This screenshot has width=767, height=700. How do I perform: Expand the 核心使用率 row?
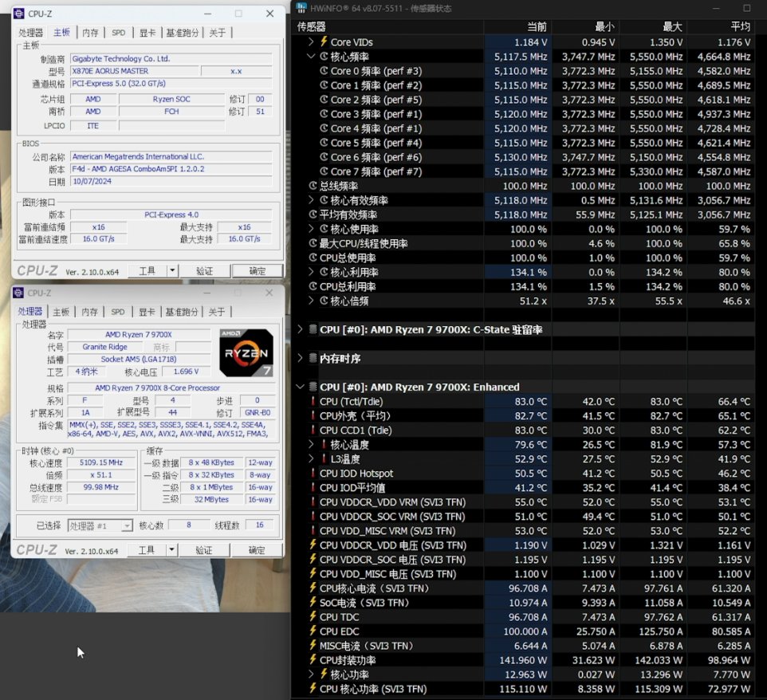(311, 229)
